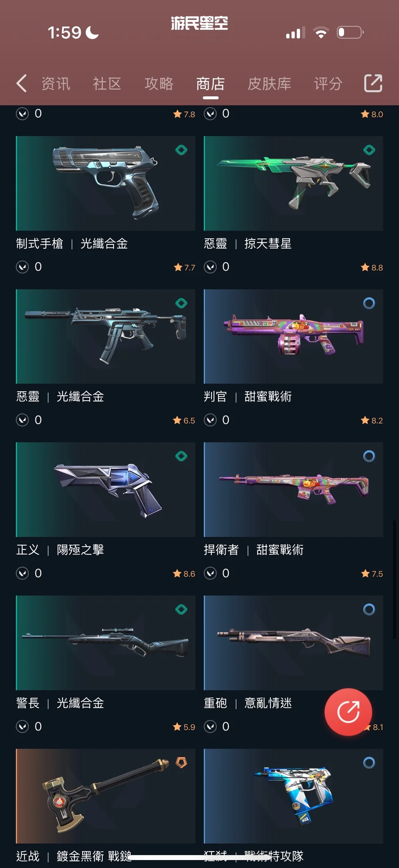Tap the back arrow icon
The width and height of the screenshot is (399, 868).
click(x=21, y=83)
